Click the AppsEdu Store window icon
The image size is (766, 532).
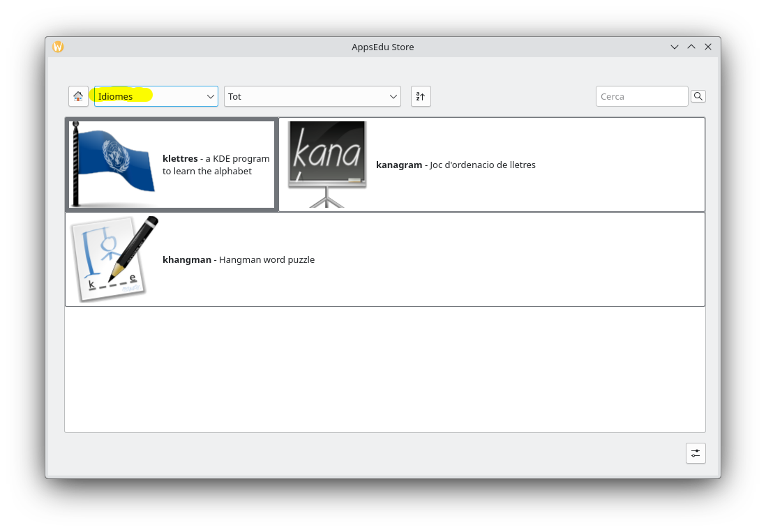[58, 47]
